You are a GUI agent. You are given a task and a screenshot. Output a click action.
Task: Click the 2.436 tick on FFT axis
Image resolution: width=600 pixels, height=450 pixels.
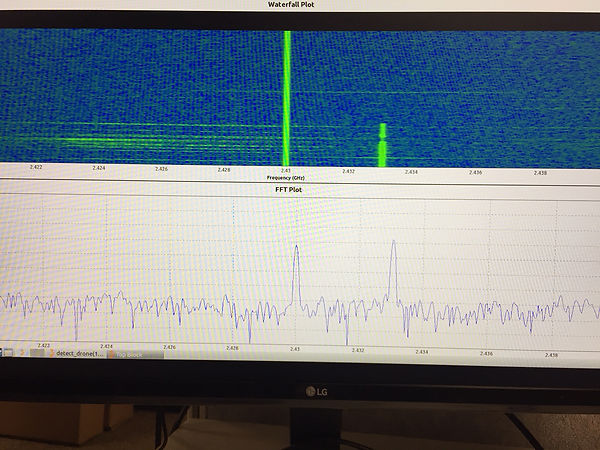(x=486, y=353)
